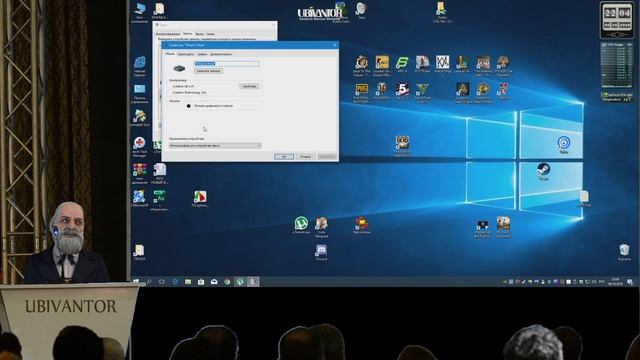The image size is (640, 360).
Task: Open Chrome from the taskbar
Action: [x=227, y=282]
